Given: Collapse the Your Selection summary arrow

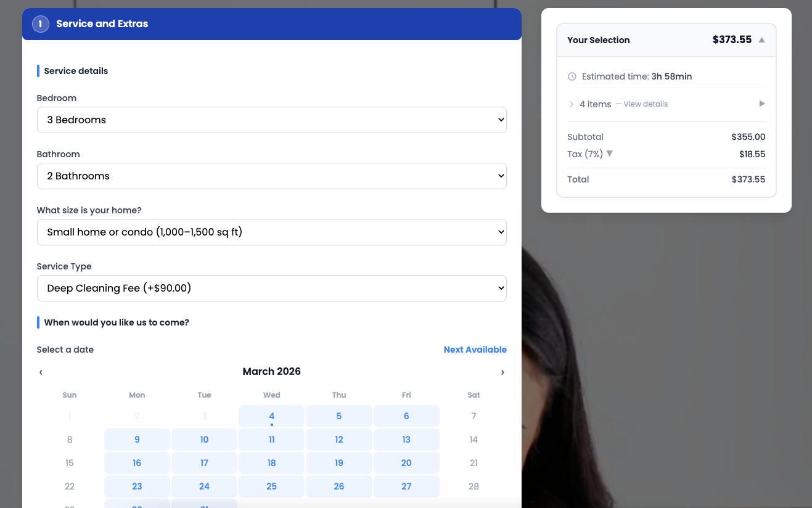Looking at the screenshot, I should tap(761, 40).
